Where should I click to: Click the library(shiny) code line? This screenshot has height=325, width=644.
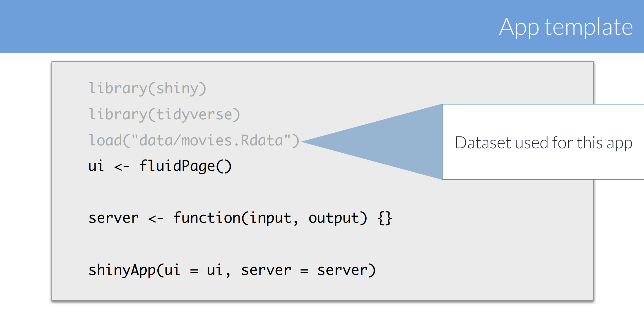147,88
